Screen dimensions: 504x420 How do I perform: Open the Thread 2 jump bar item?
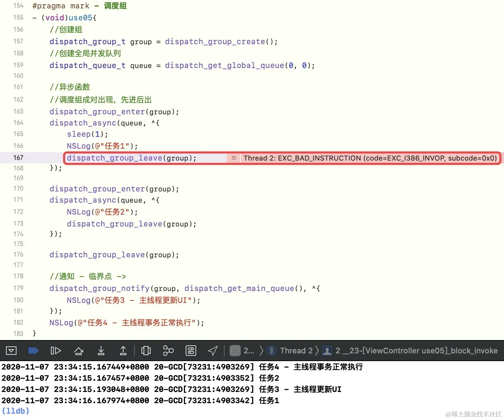click(296, 351)
